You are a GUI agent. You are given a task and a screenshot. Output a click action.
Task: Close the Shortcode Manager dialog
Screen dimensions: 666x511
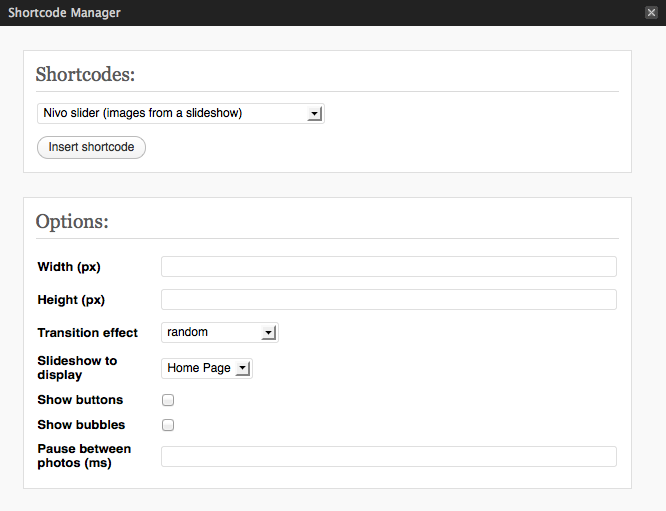(651, 13)
